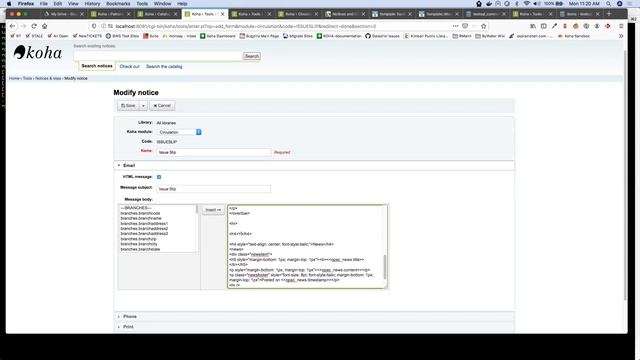Click the Firefox back arrow
This screenshot has width=640, height=360.
[x=12, y=26]
